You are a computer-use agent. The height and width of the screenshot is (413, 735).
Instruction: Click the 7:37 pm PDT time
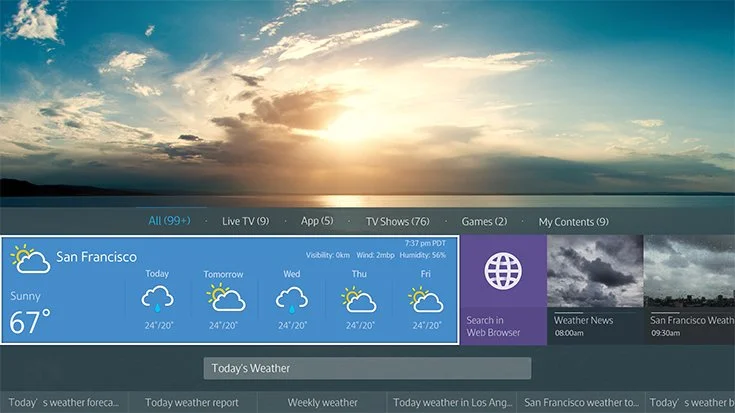tap(425, 243)
